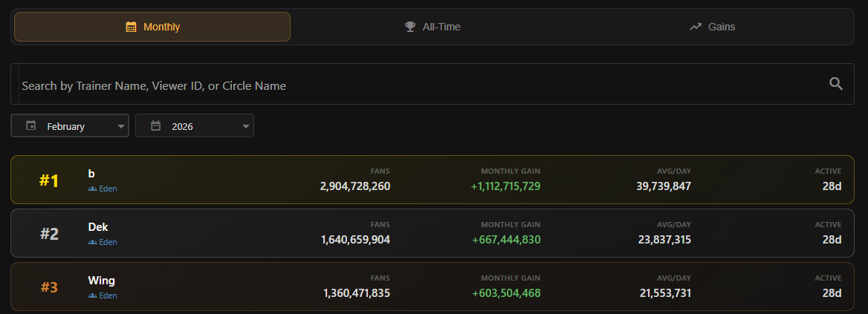The height and width of the screenshot is (314, 868).
Task: Focus the trainer name search field
Action: 416,85
